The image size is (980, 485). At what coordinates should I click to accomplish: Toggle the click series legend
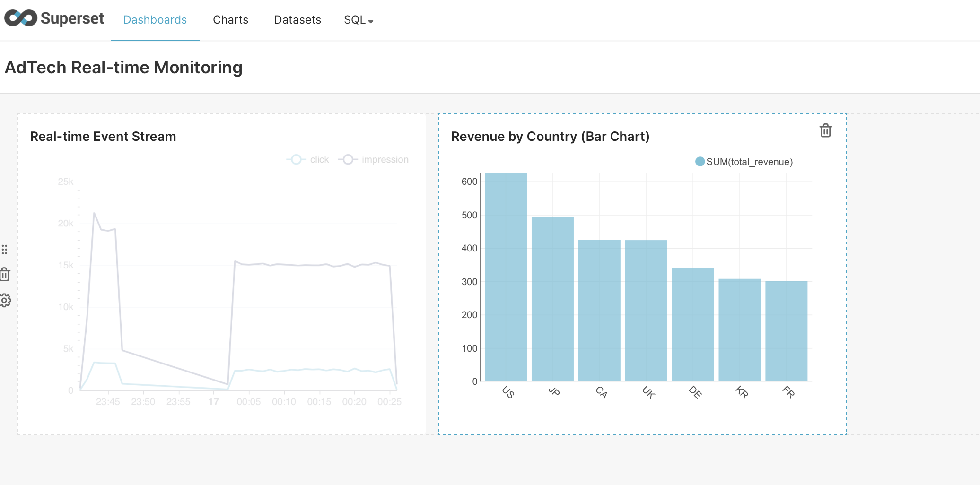point(308,160)
